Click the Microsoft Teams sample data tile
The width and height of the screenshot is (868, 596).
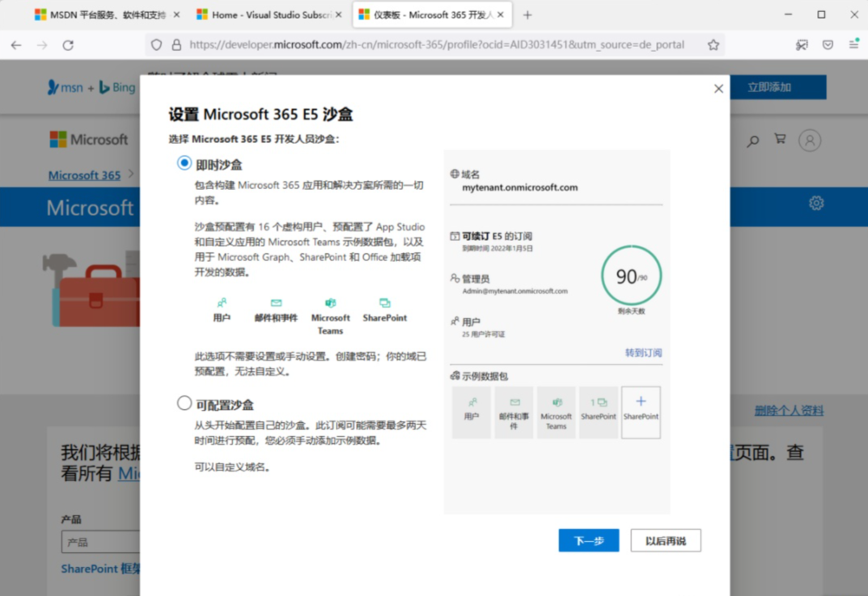[x=557, y=412]
